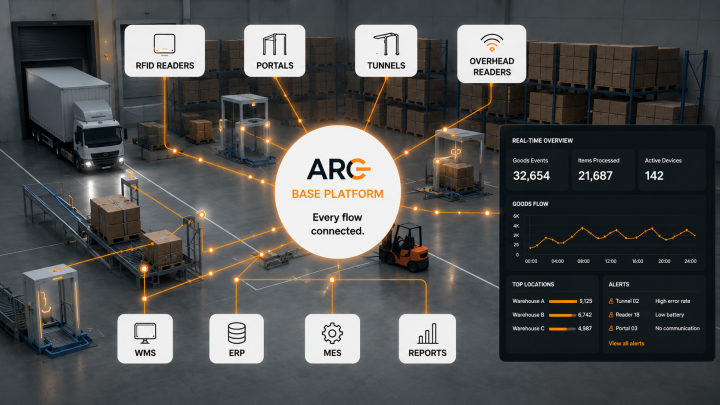Click the MES gear icon
The image size is (720, 405).
tap(332, 333)
